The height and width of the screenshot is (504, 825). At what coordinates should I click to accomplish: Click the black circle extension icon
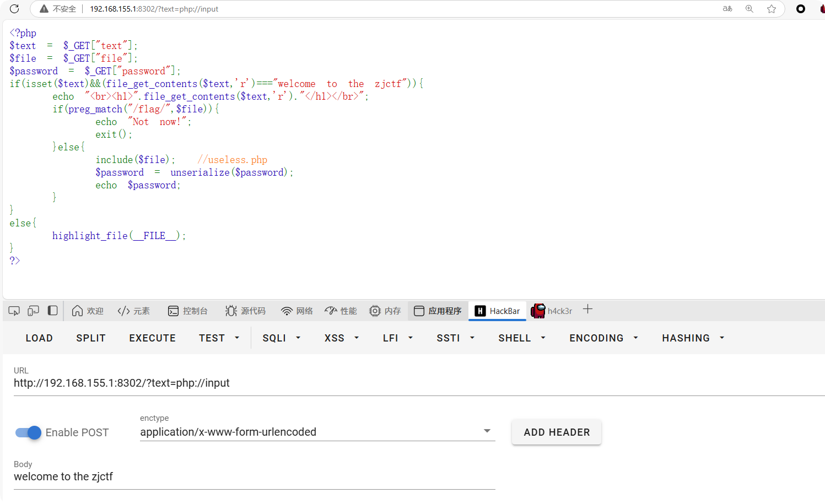tap(801, 9)
